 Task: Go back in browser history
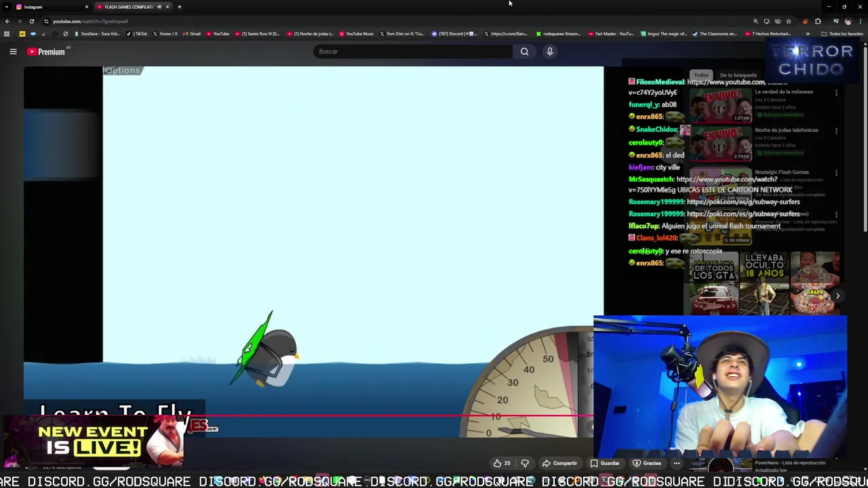7,21
